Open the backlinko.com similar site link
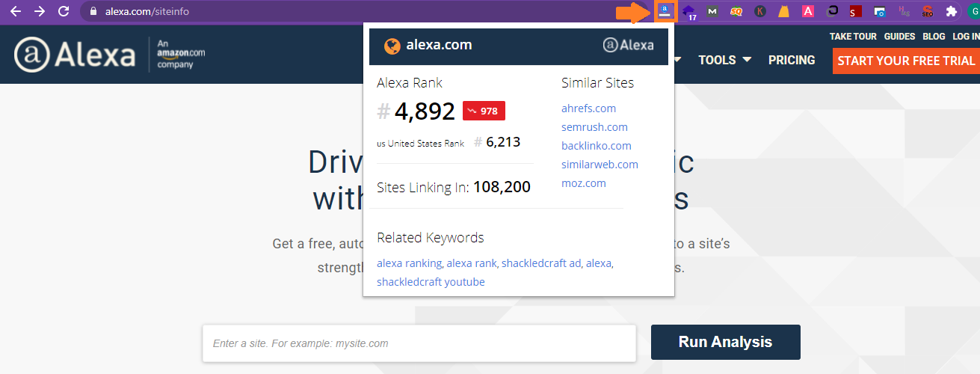Screen dimensions: 980x374 [597, 146]
